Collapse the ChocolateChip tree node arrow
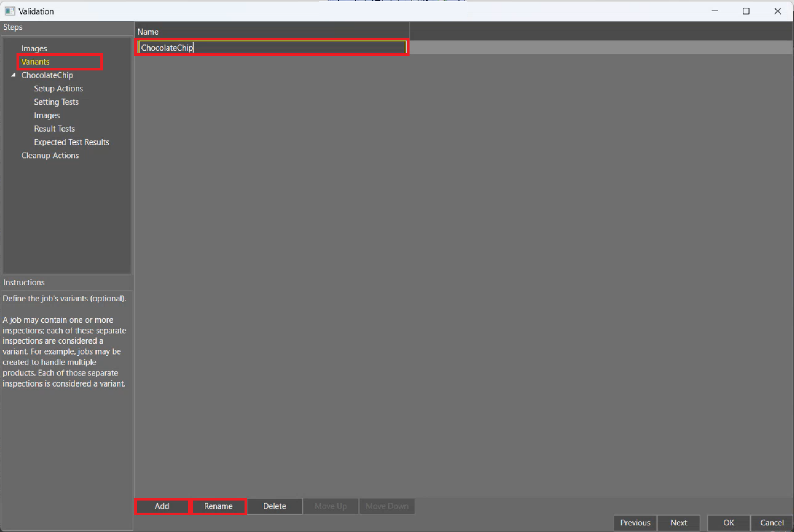Screen dimensions: 794x532 point(13,75)
